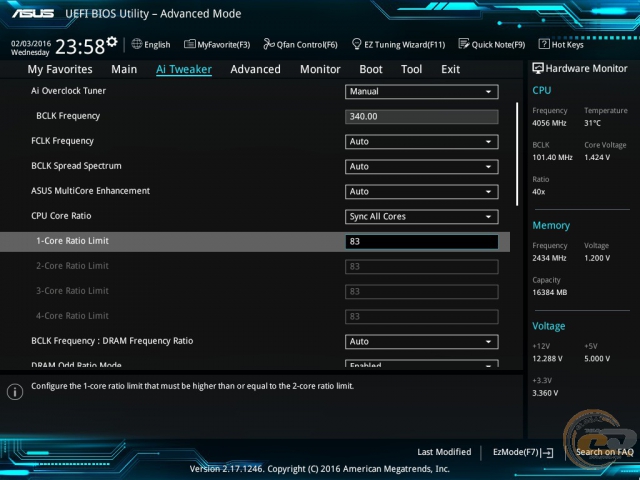Click Last Modified
Viewport: 640px width, 480px height.
444,452
